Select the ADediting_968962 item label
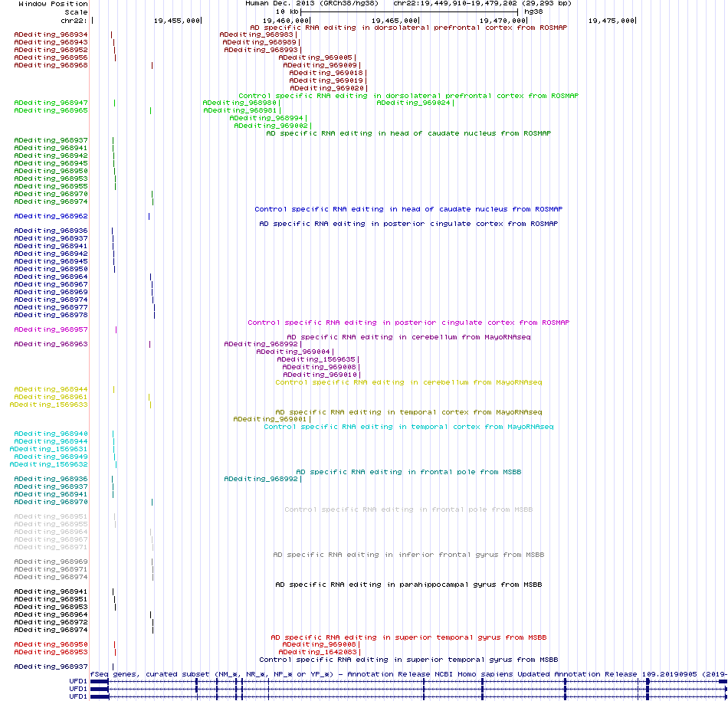The image size is (728, 701). point(51,216)
